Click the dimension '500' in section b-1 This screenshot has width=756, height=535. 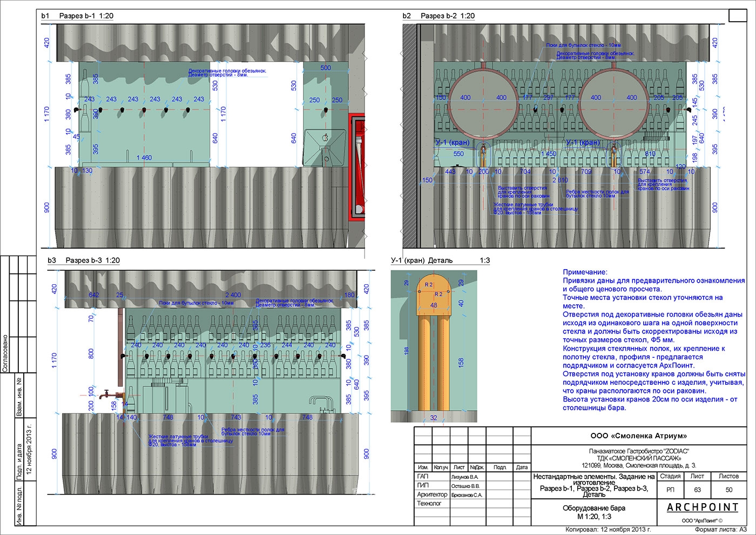326,68
